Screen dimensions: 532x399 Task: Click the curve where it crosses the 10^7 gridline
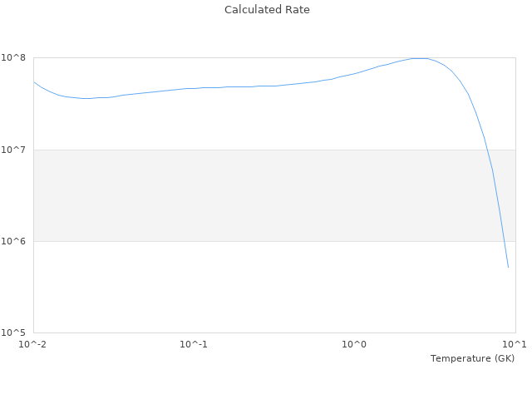[487, 150]
